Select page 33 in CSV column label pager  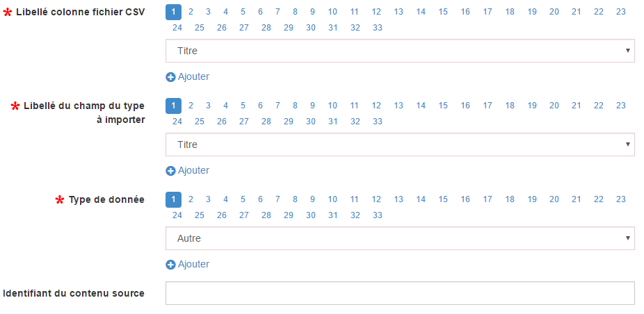click(x=378, y=28)
